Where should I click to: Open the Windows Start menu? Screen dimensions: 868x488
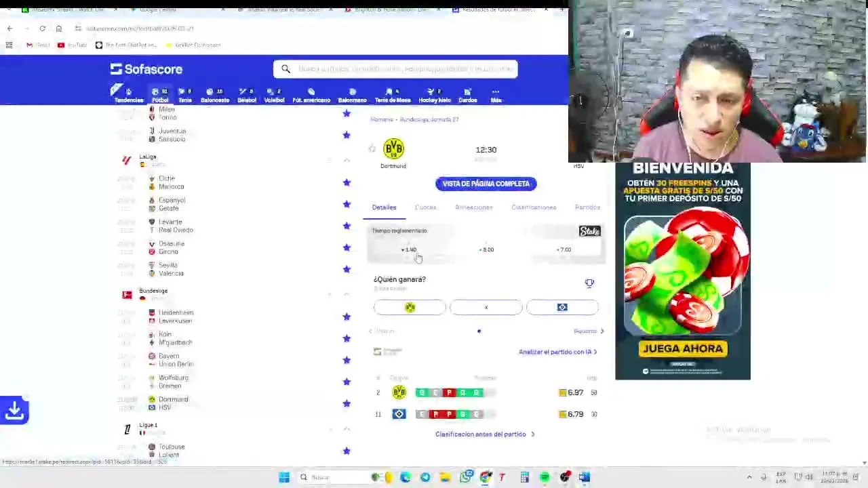pos(284,477)
